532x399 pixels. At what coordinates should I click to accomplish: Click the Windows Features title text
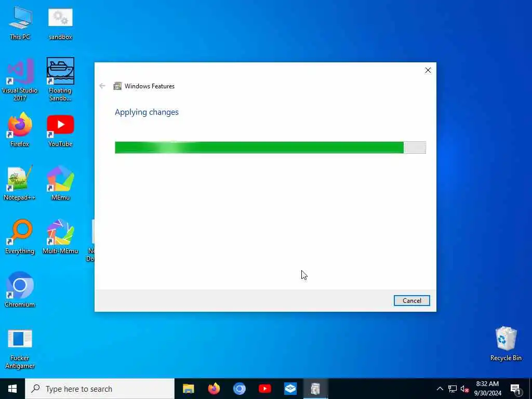pos(149,86)
